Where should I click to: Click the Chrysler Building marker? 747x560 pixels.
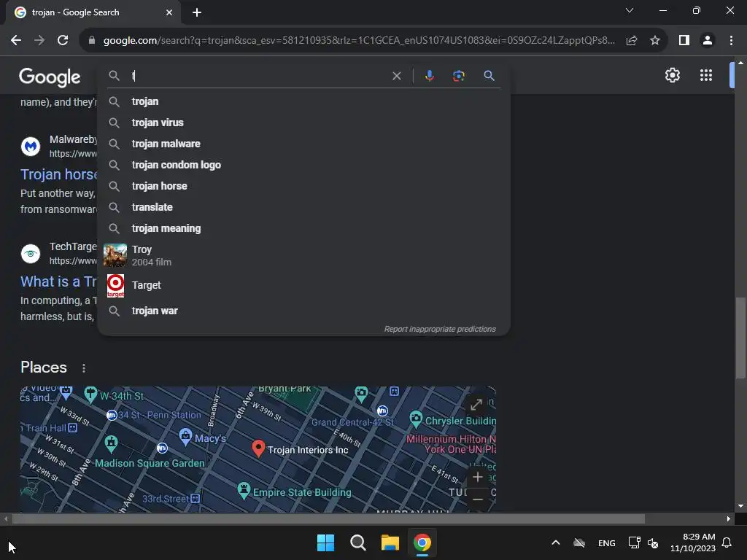pyautogui.click(x=416, y=419)
